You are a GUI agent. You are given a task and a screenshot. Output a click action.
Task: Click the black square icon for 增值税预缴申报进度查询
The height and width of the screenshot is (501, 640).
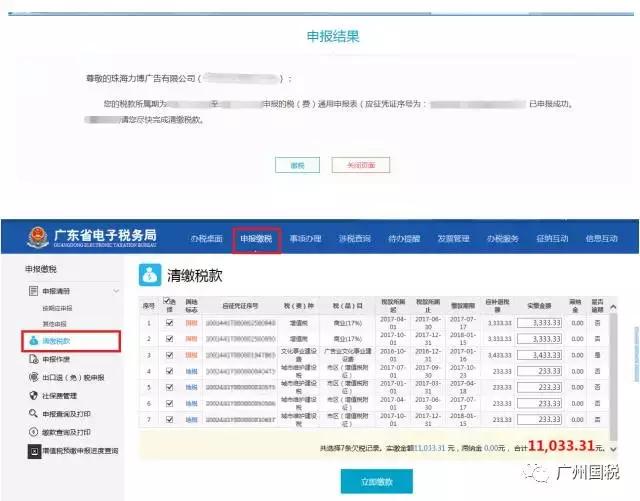click(x=34, y=451)
